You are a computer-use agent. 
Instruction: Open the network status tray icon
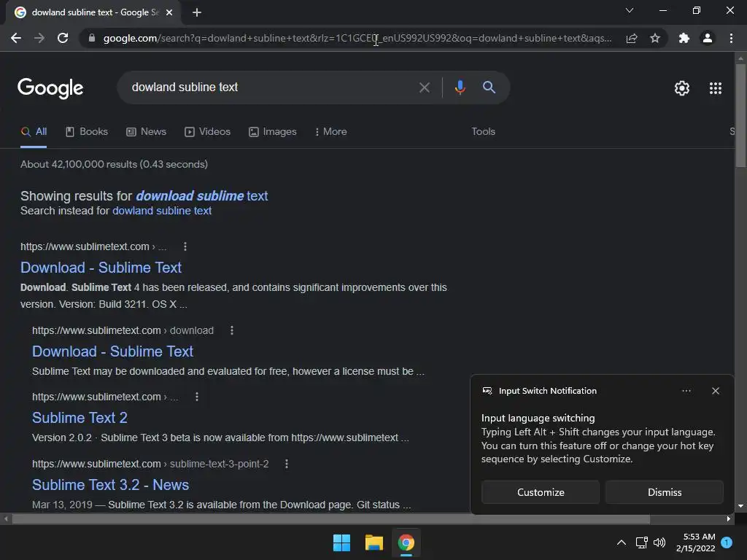[x=641, y=542]
